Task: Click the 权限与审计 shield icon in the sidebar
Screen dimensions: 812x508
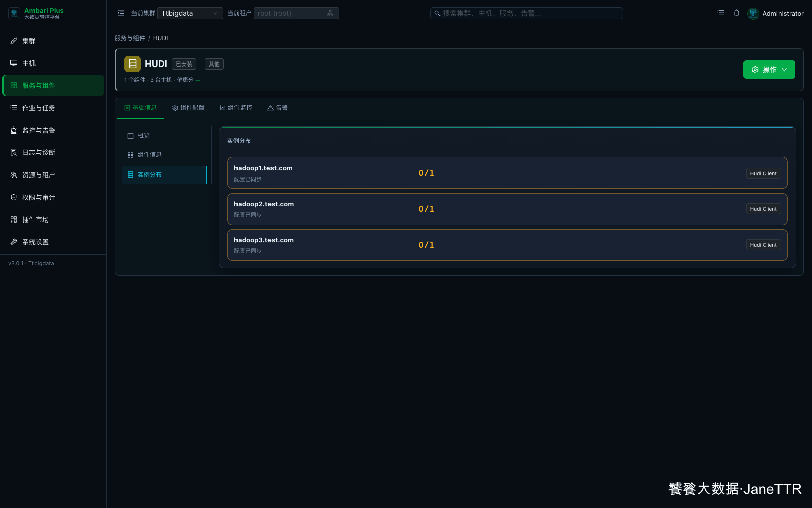Action: click(x=14, y=197)
